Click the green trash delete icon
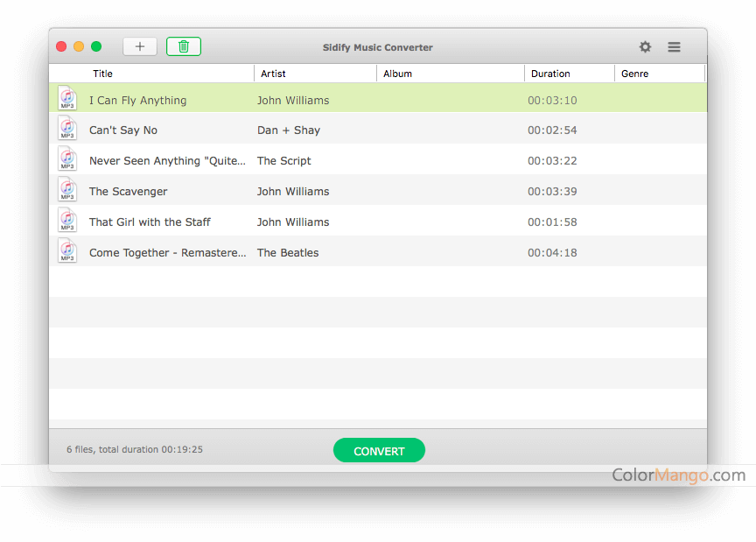 (184, 46)
